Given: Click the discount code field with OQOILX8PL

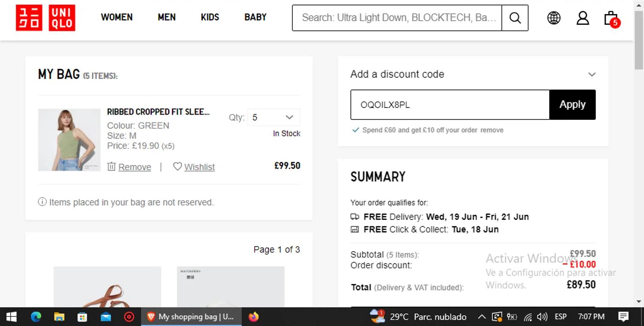Looking at the screenshot, I should [x=450, y=104].
